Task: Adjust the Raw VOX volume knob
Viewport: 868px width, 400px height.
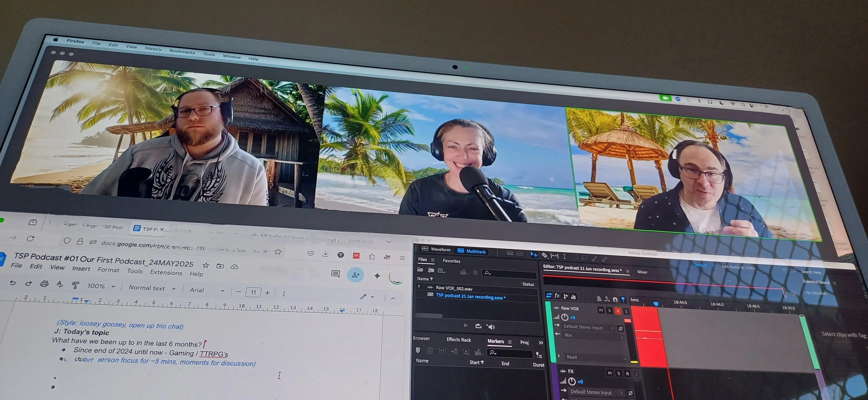Action: click(565, 317)
